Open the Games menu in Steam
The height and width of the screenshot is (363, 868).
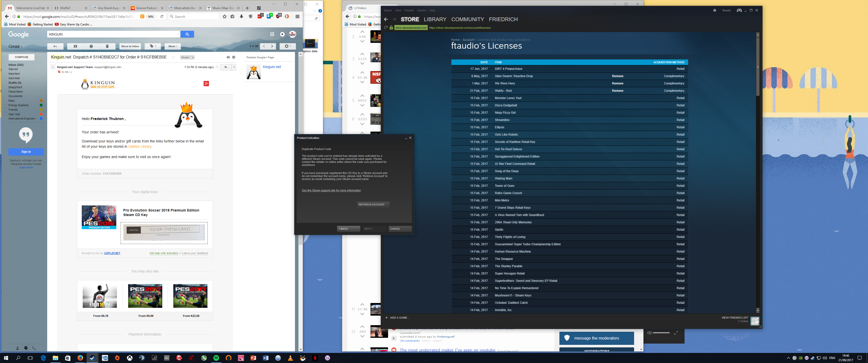pyautogui.click(x=421, y=10)
